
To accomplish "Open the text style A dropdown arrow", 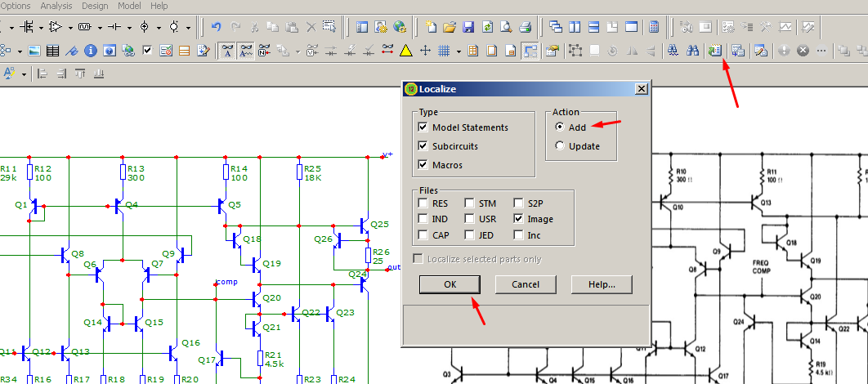I will tap(24, 74).
